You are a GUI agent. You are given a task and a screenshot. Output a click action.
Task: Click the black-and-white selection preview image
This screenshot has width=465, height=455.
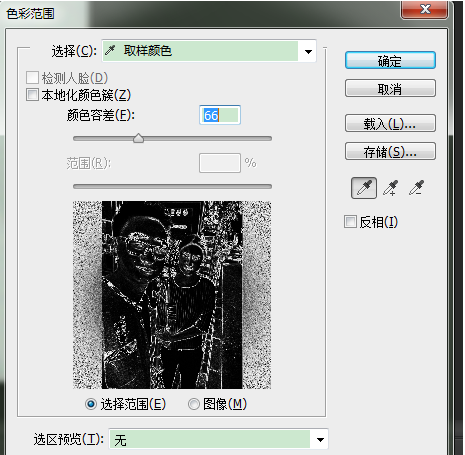click(x=172, y=295)
